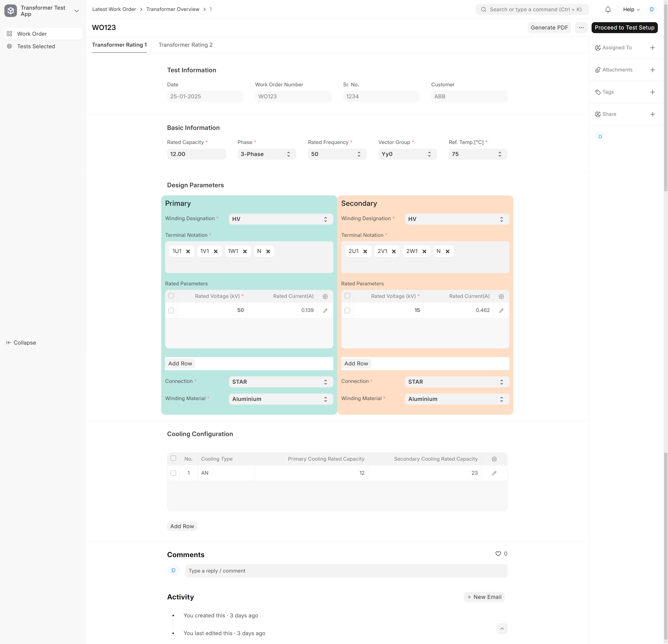Viewport: 668px width, 644px height.
Task: Edit the AN cooling row pencil
Action: [494, 473]
